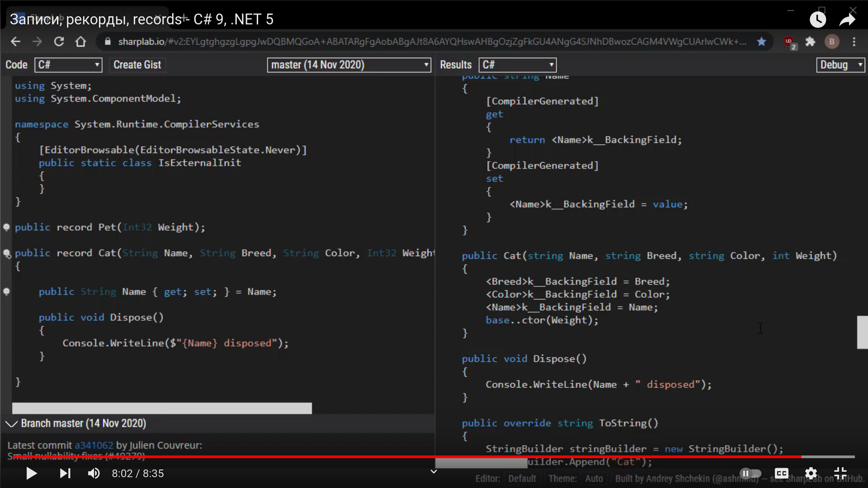Open video settings gear
Screen dimensions: 868x488
[811, 474]
